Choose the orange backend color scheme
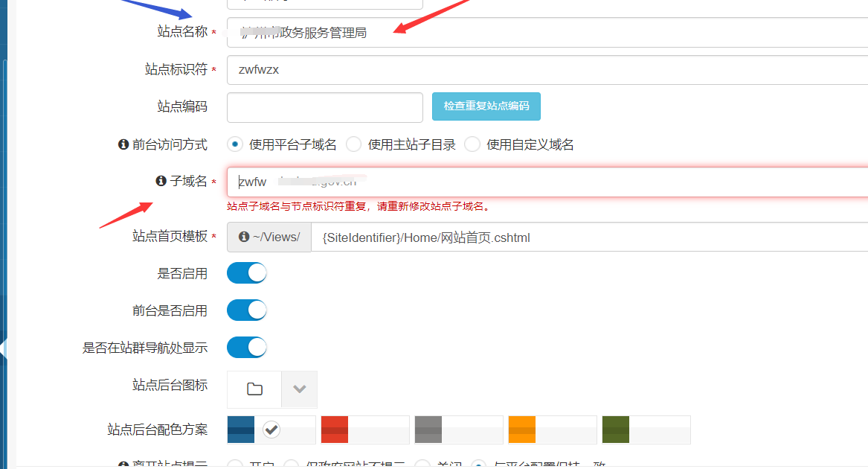 [x=552, y=430]
